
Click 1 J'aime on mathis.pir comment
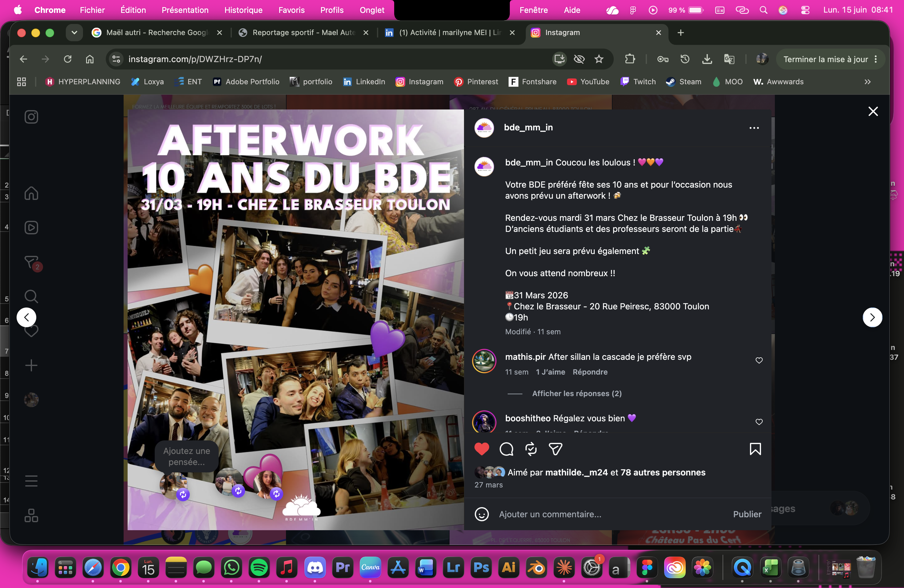550,372
